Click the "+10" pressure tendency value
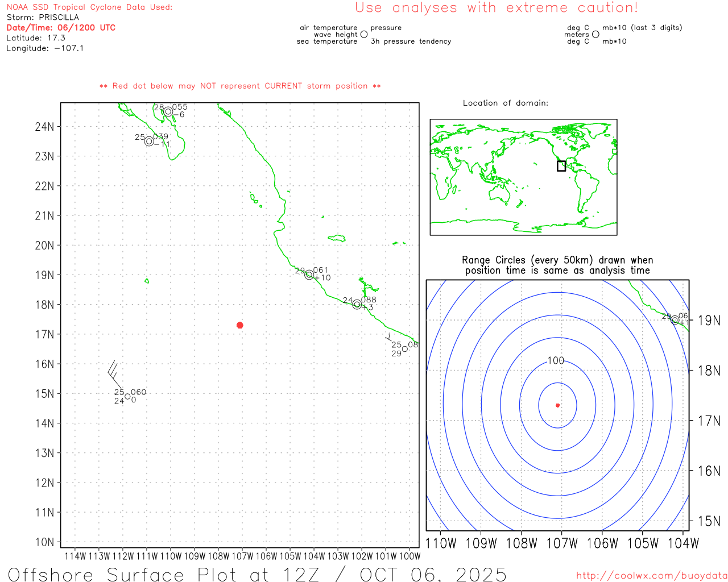This screenshot has height=582, width=728. click(322, 278)
